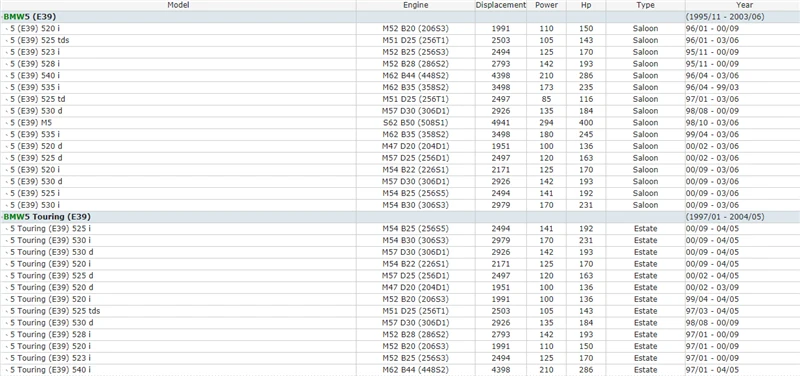
Task: Sort by the Hp column header
Action: 586,5
